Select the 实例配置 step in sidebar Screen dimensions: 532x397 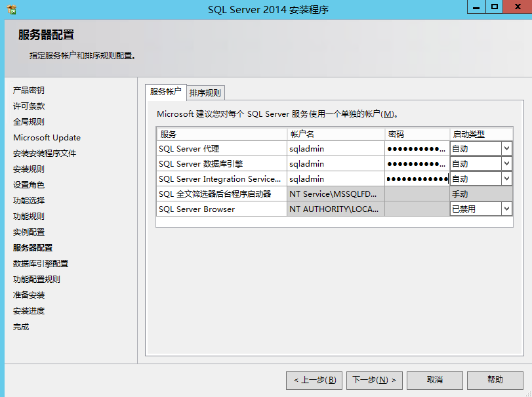[29, 232]
